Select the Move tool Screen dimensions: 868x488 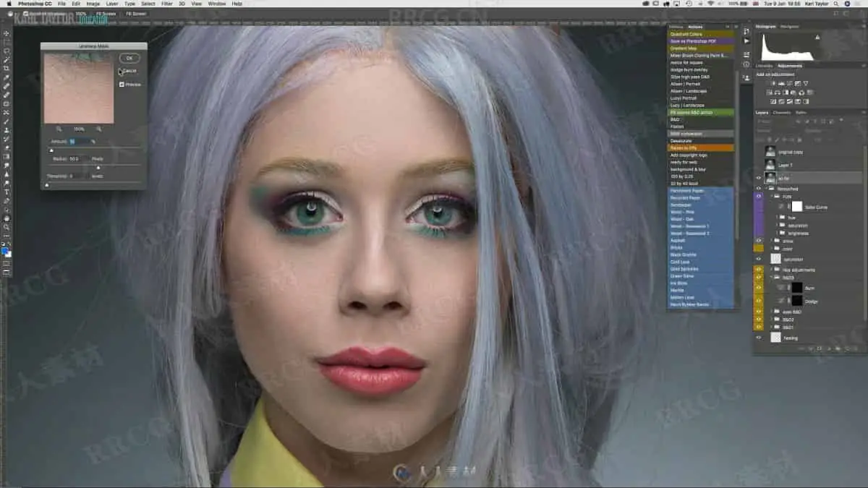point(7,33)
